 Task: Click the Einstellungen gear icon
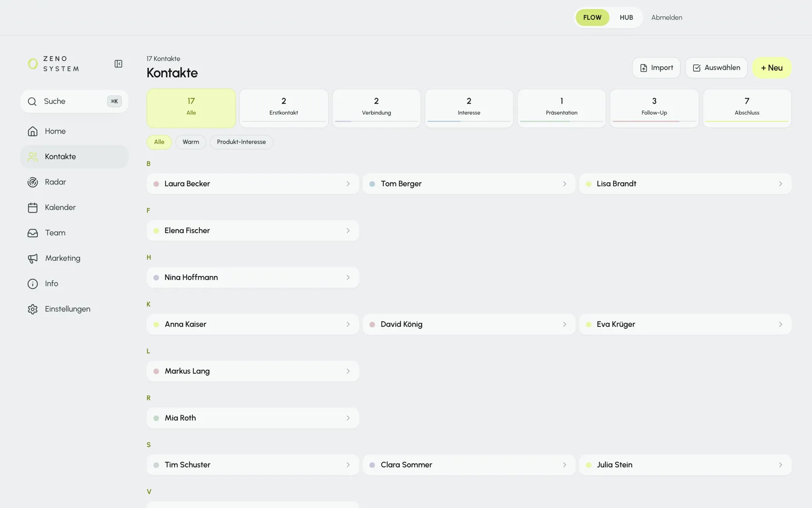click(x=32, y=309)
